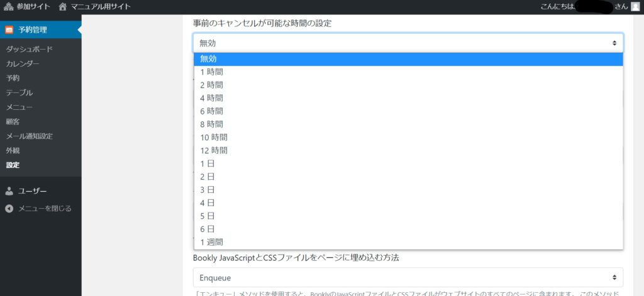Choose 12 時間 option in the list
Viewport: 644px width, 296px height.
coord(214,150)
